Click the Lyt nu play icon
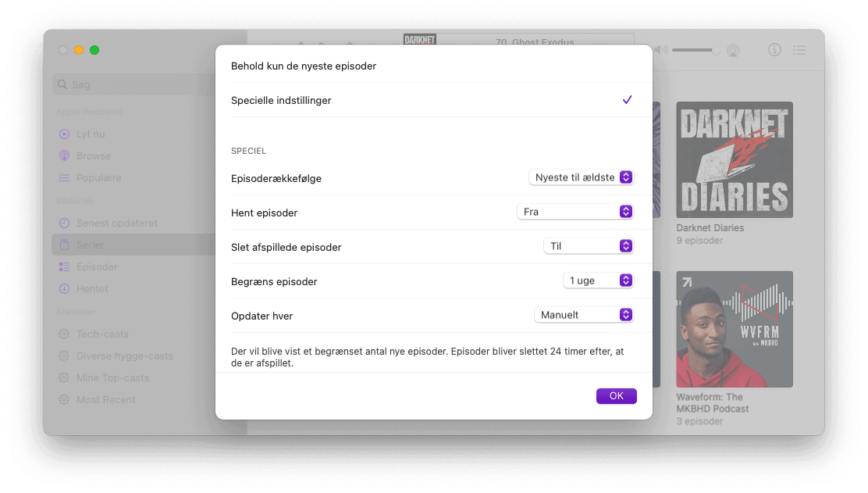Screen dimensions: 868x493 tap(64, 134)
